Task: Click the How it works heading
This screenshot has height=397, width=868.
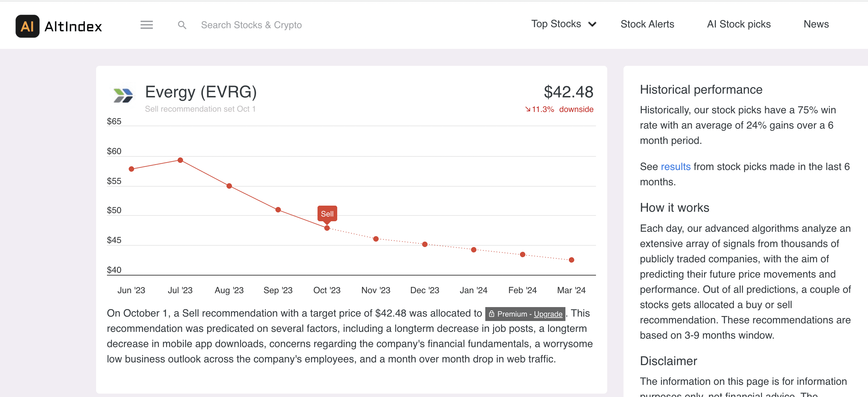Action: [674, 208]
